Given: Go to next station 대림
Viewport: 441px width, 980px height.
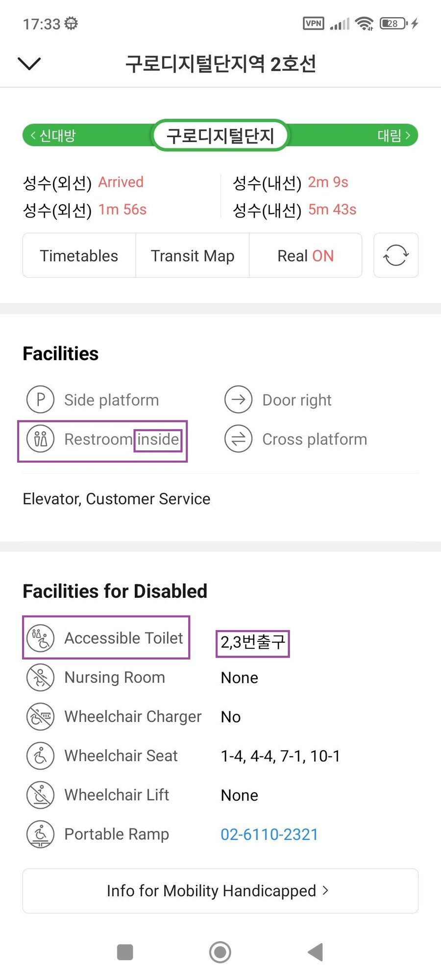Looking at the screenshot, I should click(393, 136).
